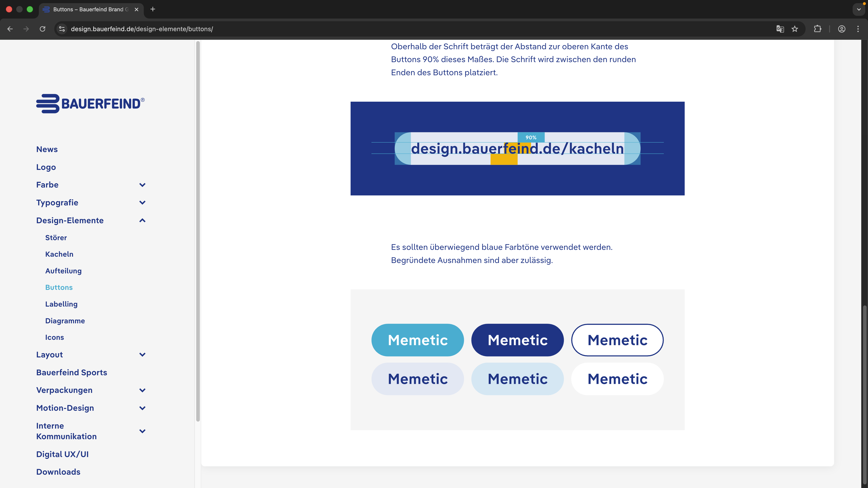Click the pale sky-blue Memetic button
The image size is (868, 488).
pos(518,379)
